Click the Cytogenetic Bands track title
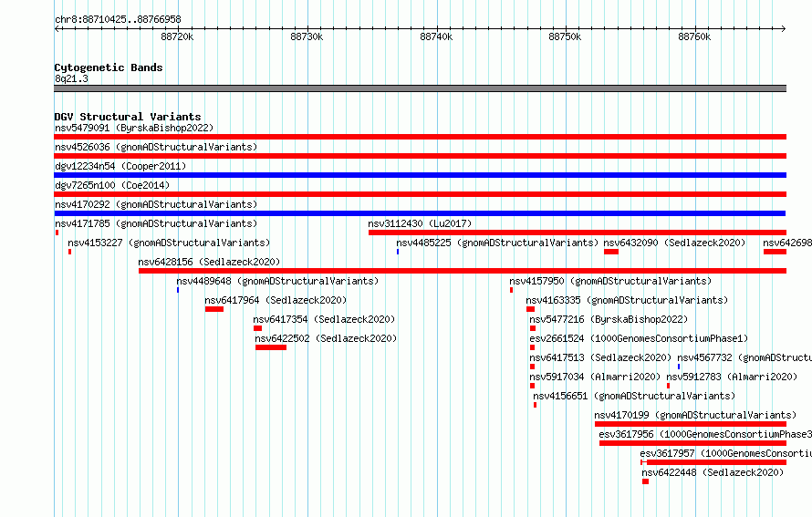812x517 pixels. point(109,67)
